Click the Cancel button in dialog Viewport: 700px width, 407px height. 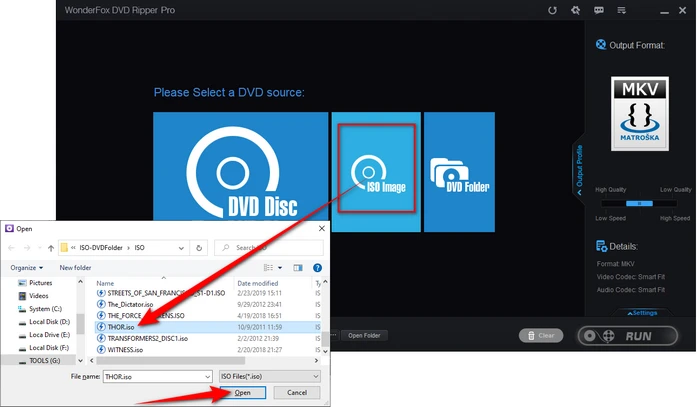pyautogui.click(x=297, y=393)
